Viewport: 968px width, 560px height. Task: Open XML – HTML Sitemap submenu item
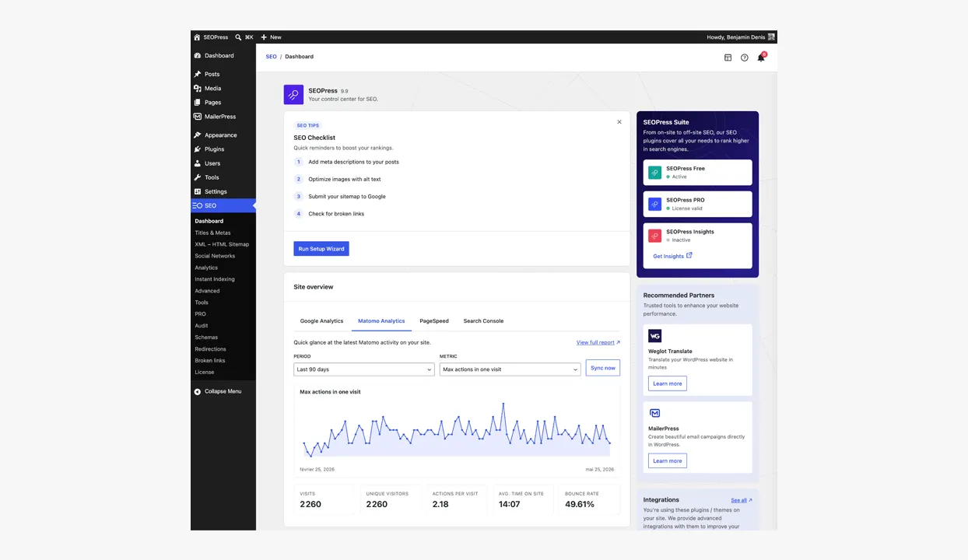pos(222,244)
